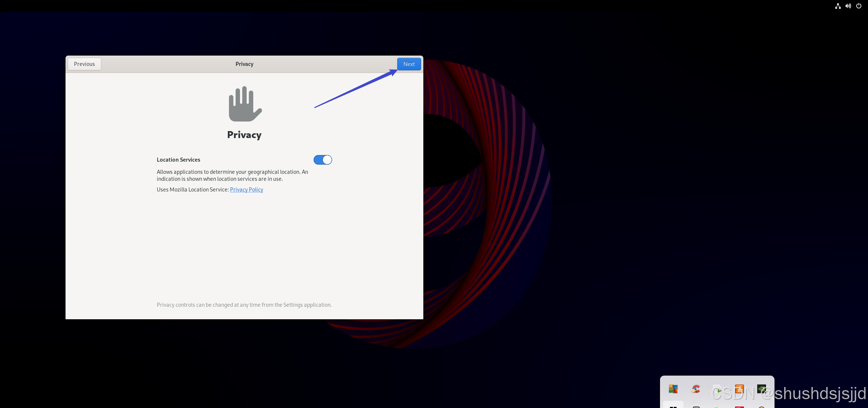Click the Next button in header
868x408 pixels.
409,64
